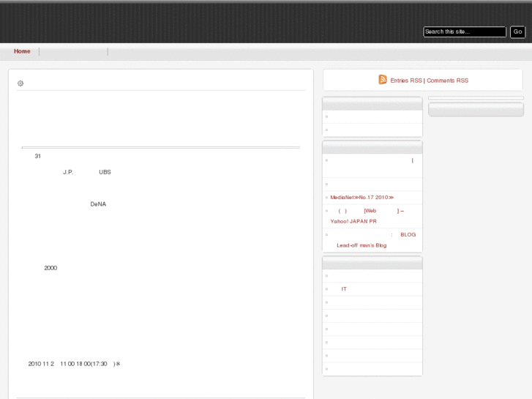532x399 pixels.
Task: Click the gear icon beside post title
Action: pyautogui.click(x=20, y=83)
